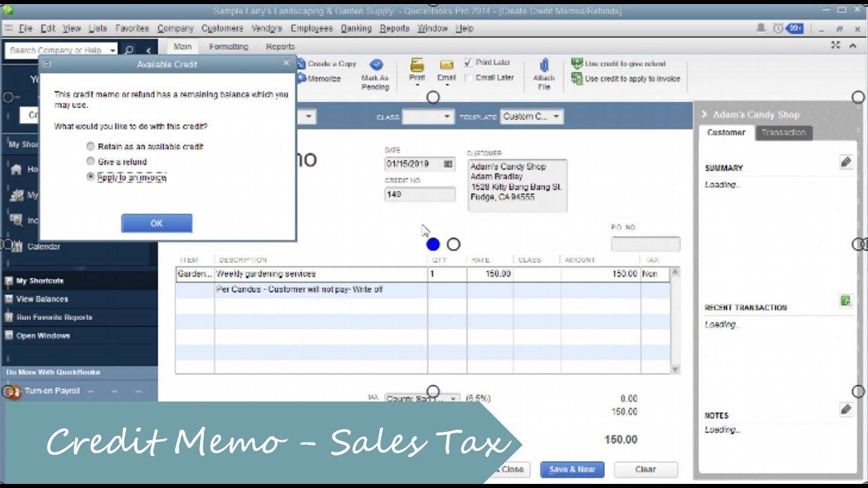The height and width of the screenshot is (488, 868).
Task: Click the line items table scrollbar
Action: pos(675,320)
